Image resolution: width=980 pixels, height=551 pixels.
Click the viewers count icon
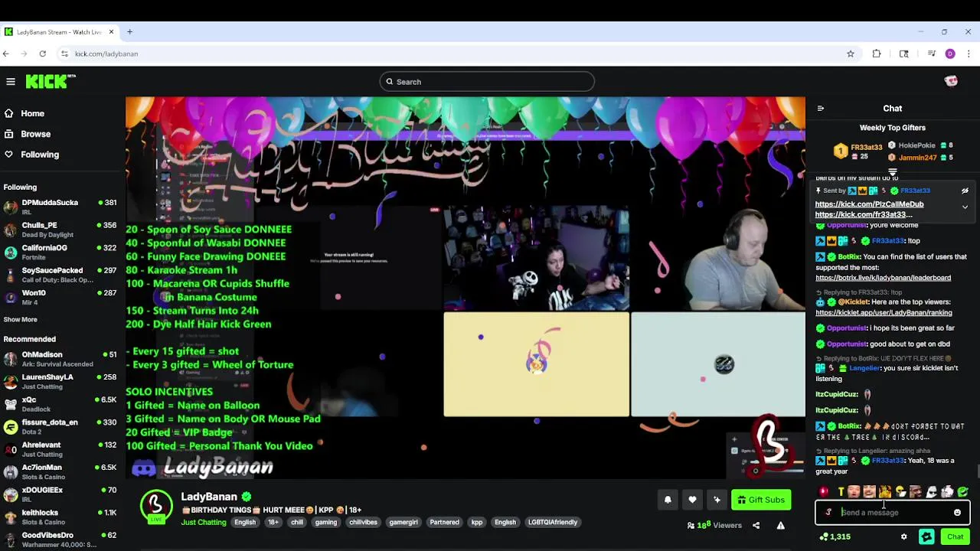coord(691,526)
